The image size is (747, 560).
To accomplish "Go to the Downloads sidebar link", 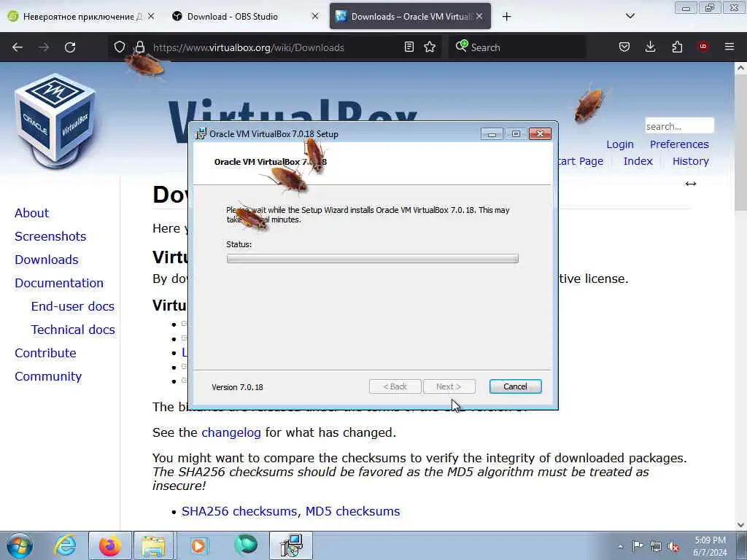I will pyautogui.click(x=47, y=260).
